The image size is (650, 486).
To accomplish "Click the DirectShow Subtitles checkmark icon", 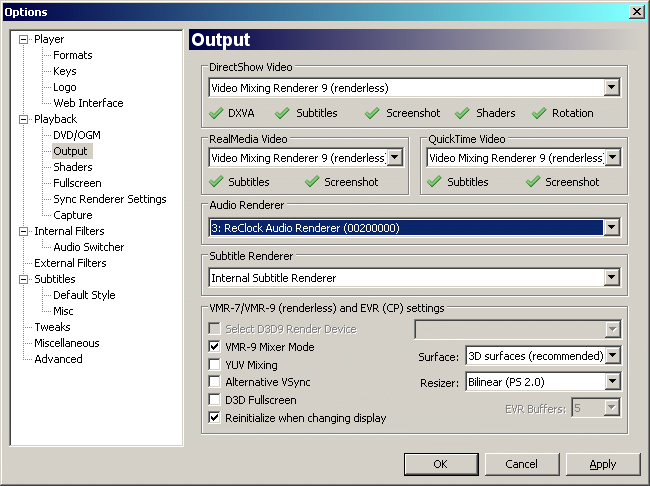I will tap(282, 113).
